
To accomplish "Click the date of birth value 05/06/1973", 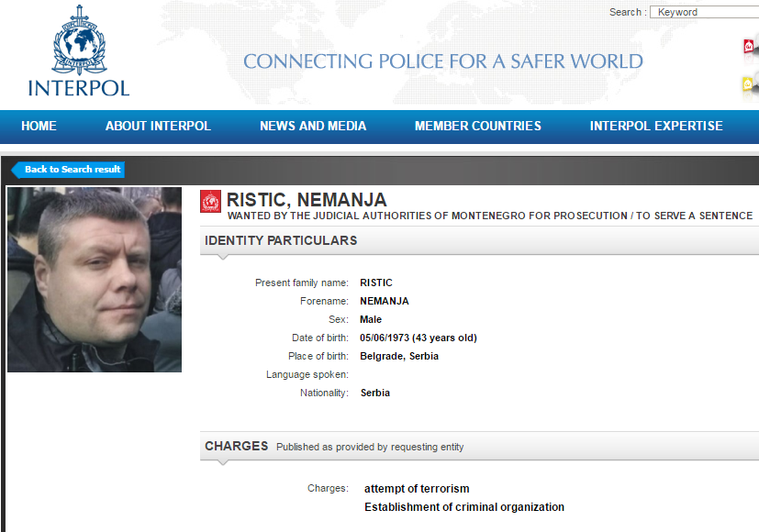I will [385, 338].
